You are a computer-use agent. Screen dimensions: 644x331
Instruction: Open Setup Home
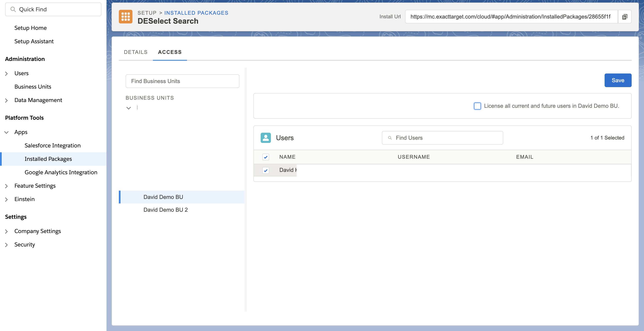coord(30,28)
